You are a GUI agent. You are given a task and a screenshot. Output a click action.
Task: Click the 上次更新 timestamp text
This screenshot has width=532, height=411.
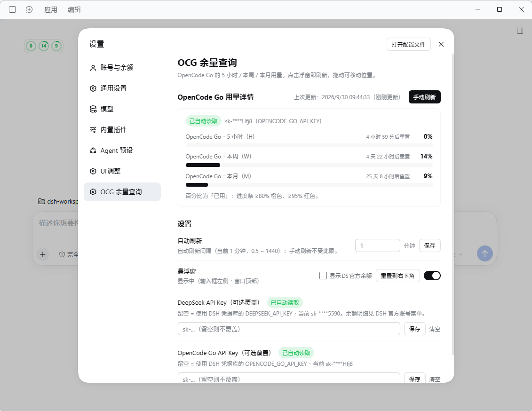347,97
